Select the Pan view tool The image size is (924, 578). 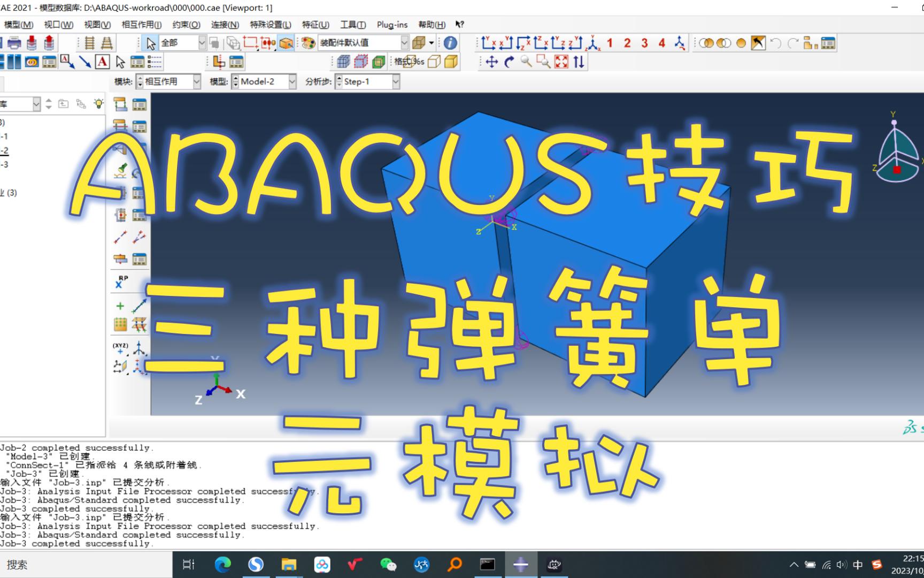[491, 62]
